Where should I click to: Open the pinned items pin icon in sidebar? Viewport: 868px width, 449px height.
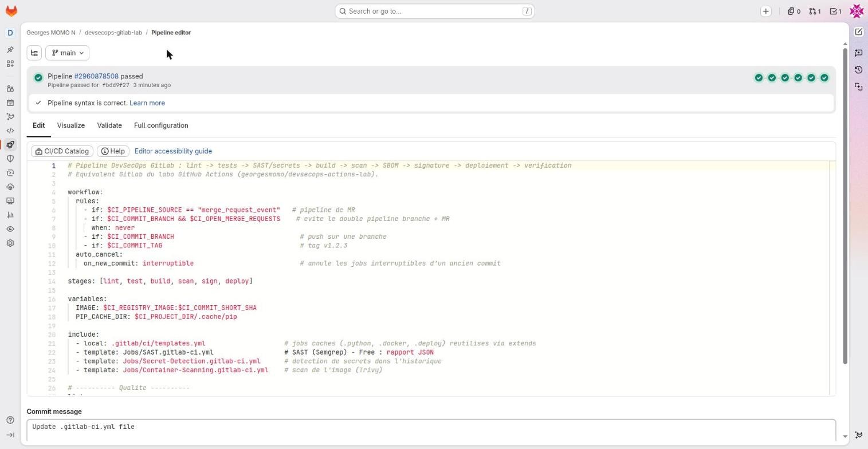(x=10, y=50)
